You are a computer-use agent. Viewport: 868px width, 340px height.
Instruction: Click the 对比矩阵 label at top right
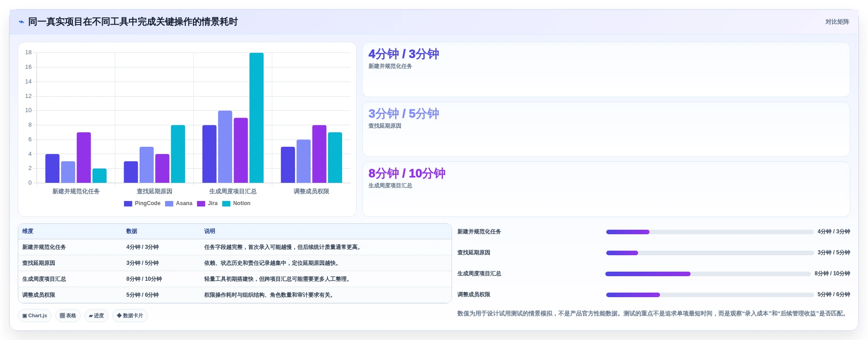click(x=837, y=22)
